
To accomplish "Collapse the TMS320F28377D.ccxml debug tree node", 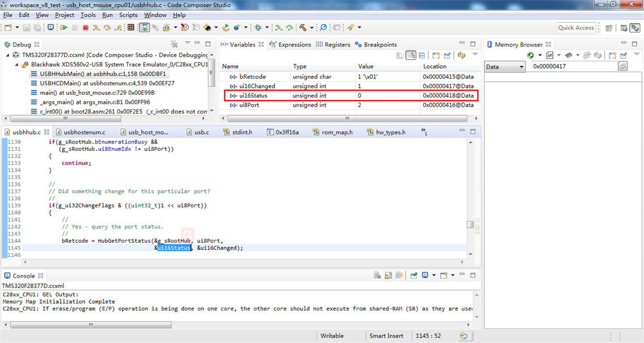I will [x=8, y=55].
